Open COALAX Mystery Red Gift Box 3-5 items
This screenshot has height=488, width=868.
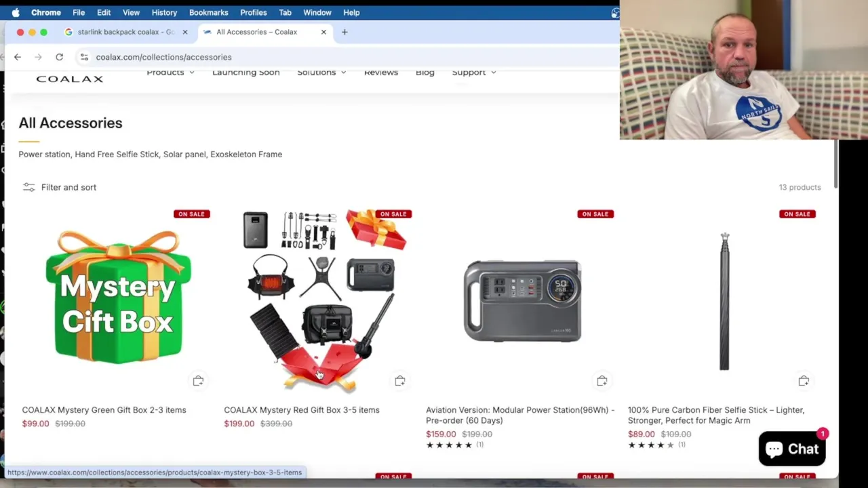click(302, 410)
